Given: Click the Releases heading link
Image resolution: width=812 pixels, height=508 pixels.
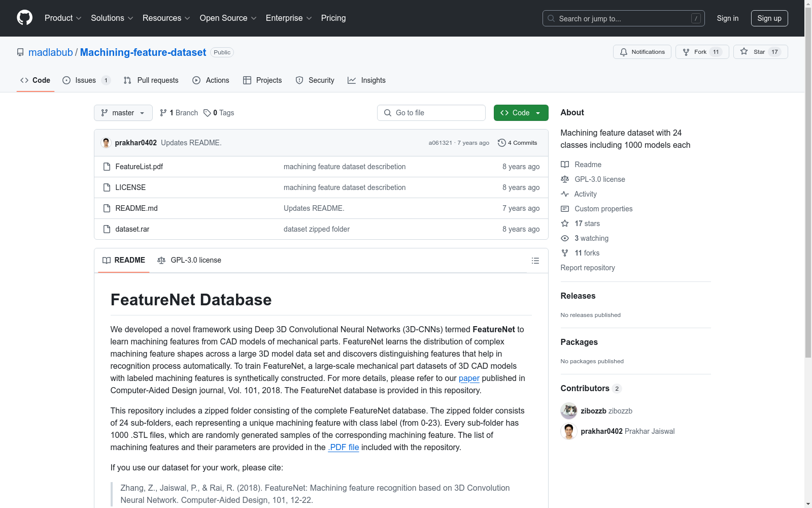Looking at the screenshot, I should [x=578, y=296].
